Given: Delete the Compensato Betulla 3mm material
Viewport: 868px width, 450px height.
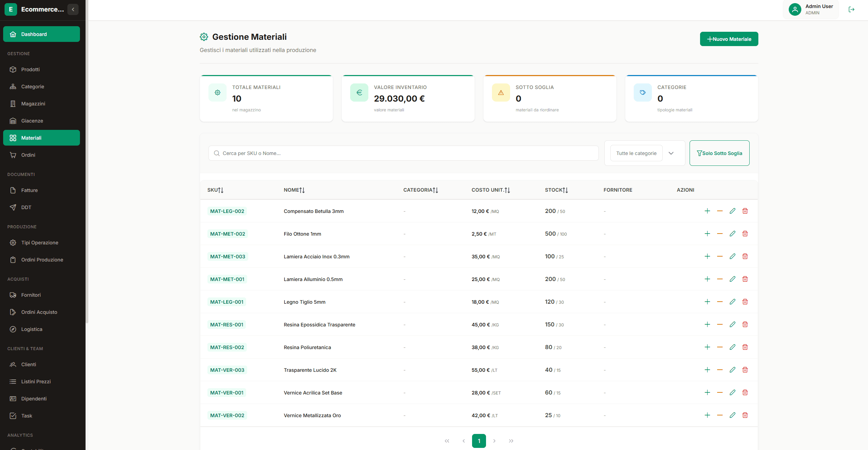Looking at the screenshot, I should 745,211.
